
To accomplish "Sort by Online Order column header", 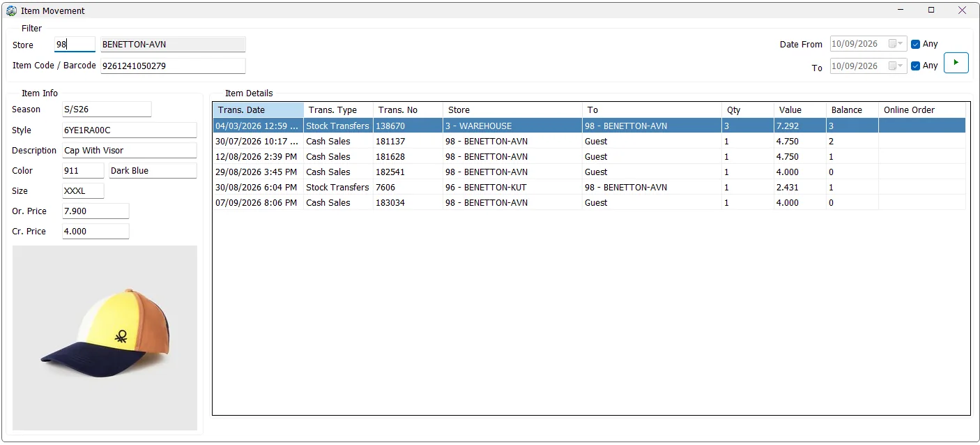I will click(922, 110).
